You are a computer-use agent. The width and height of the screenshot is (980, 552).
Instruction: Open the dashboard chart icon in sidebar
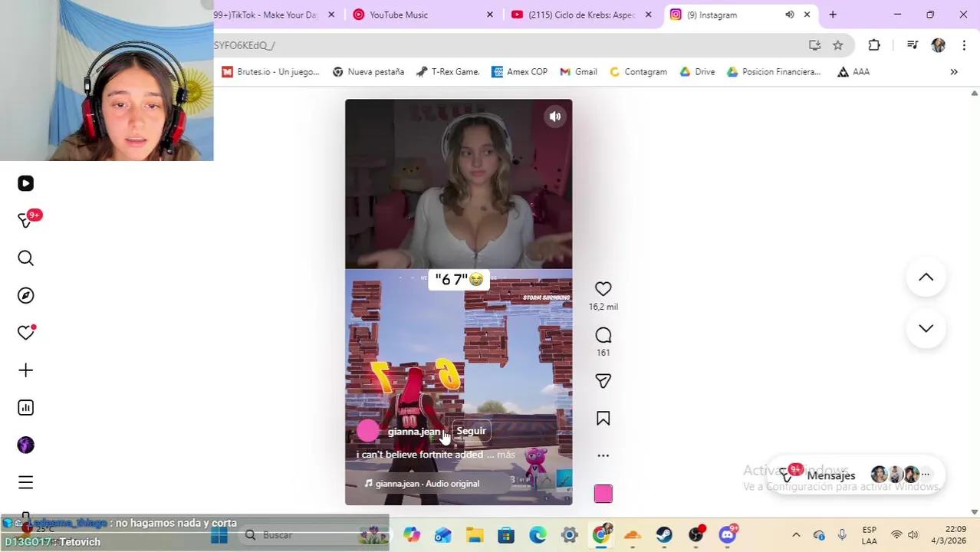[25, 408]
